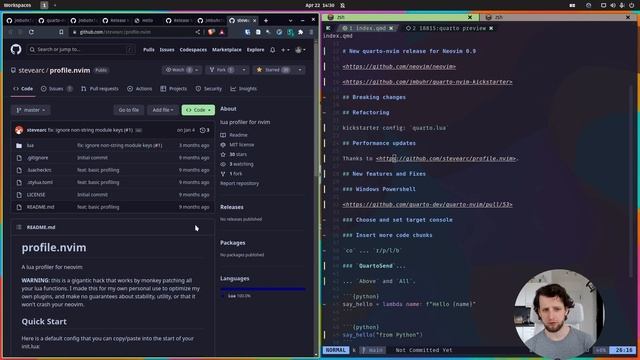
Task: Click the steveark commit author avatar
Action: point(19,130)
